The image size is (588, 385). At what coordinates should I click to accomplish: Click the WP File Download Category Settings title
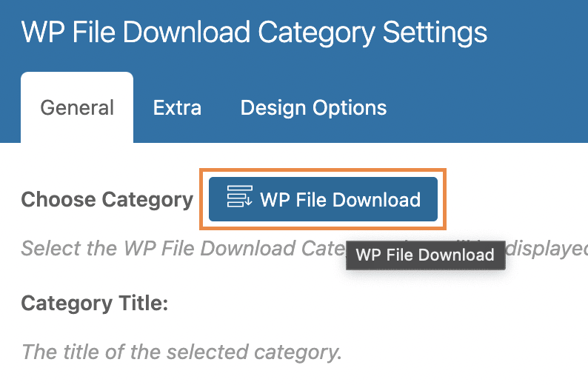click(254, 33)
